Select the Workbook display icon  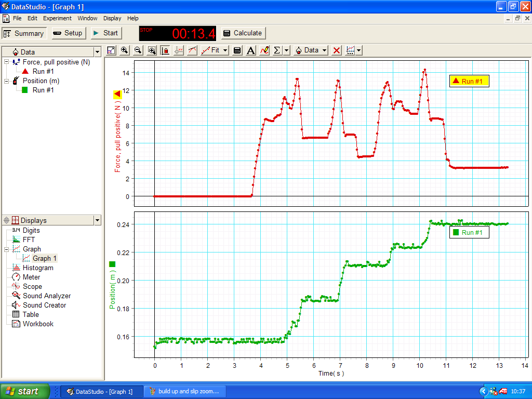coord(16,324)
